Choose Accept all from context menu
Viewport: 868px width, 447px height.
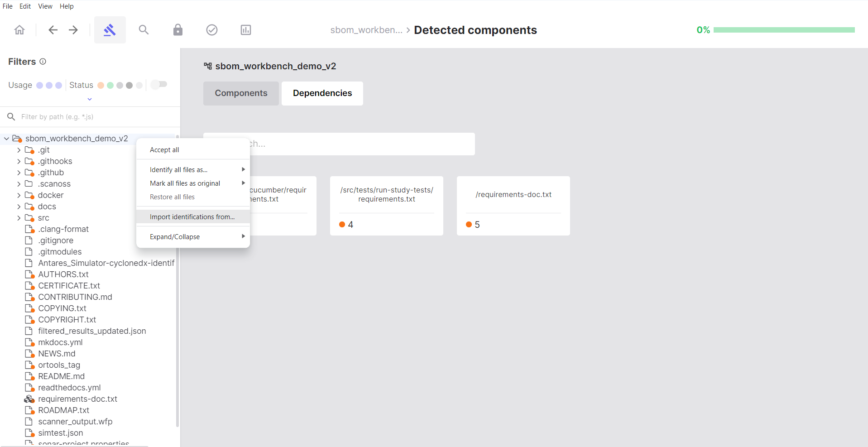coord(193,150)
